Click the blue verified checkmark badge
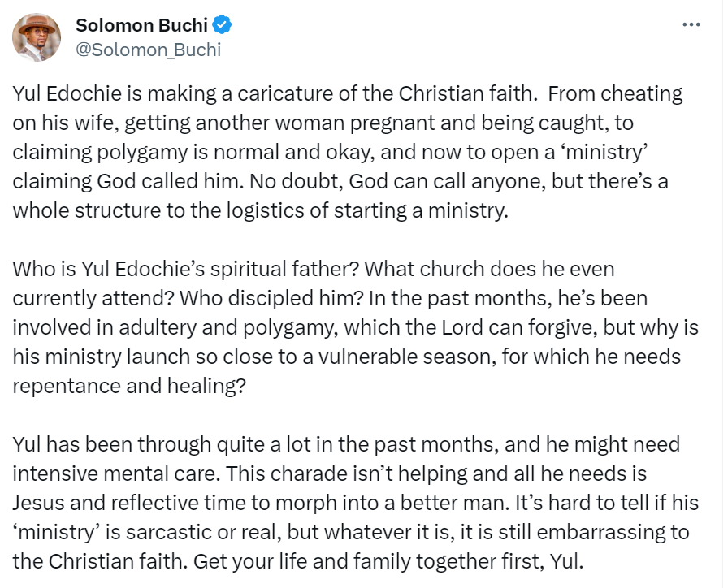728x588 pixels. pos(223,25)
